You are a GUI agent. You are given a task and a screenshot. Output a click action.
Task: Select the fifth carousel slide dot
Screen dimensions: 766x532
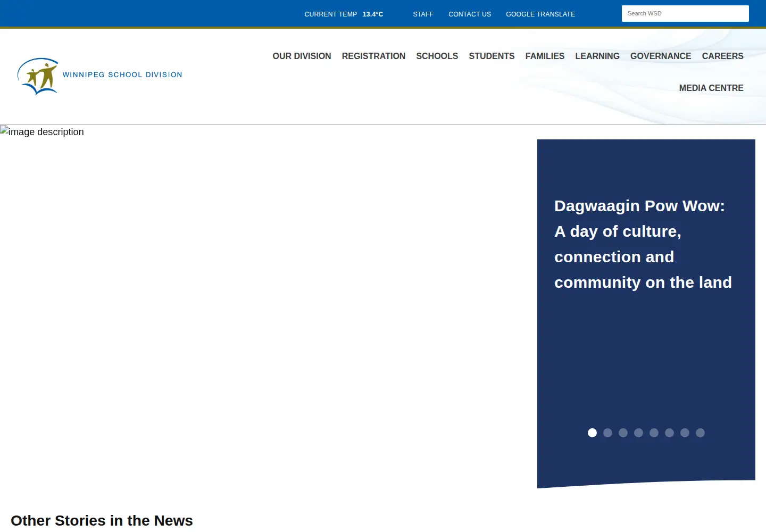(654, 433)
